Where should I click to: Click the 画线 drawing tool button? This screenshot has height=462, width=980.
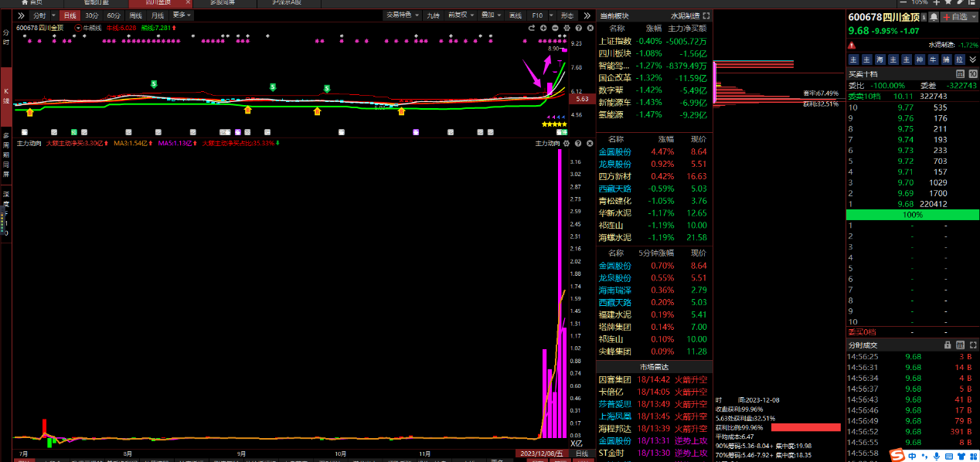(516, 15)
